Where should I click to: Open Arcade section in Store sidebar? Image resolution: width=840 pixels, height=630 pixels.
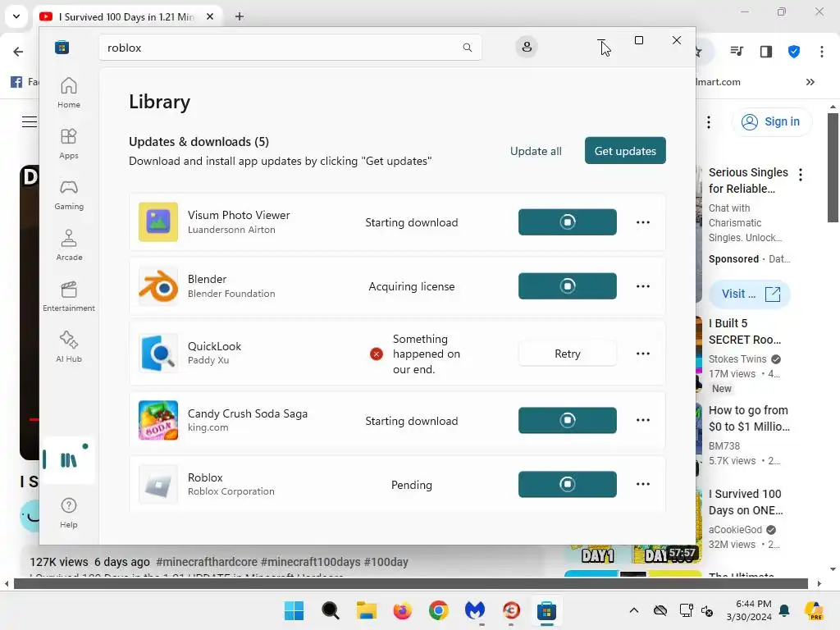point(69,245)
